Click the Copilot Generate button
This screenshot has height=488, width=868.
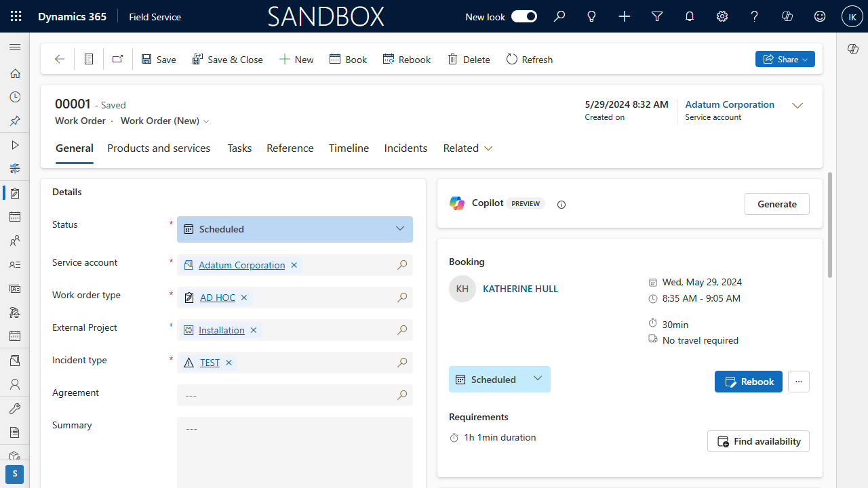777,204
